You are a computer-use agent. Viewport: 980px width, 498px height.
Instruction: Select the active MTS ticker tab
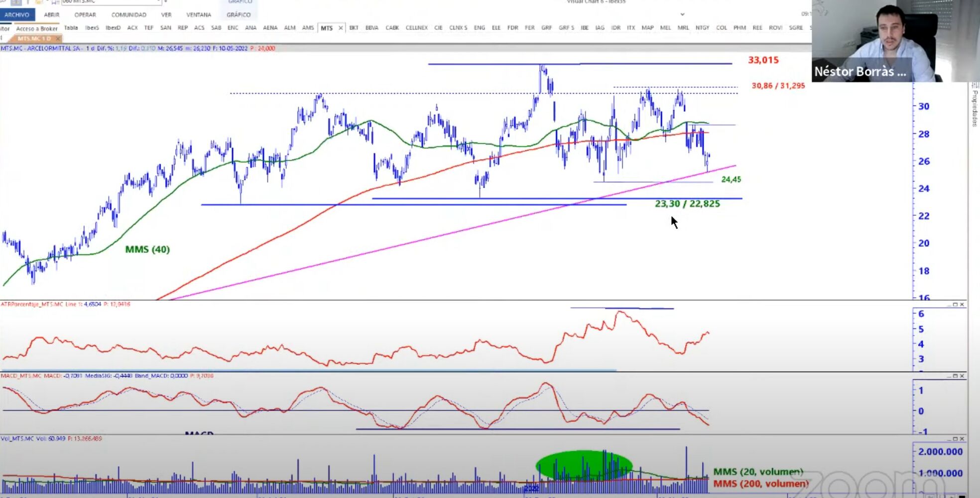tap(327, 28)
